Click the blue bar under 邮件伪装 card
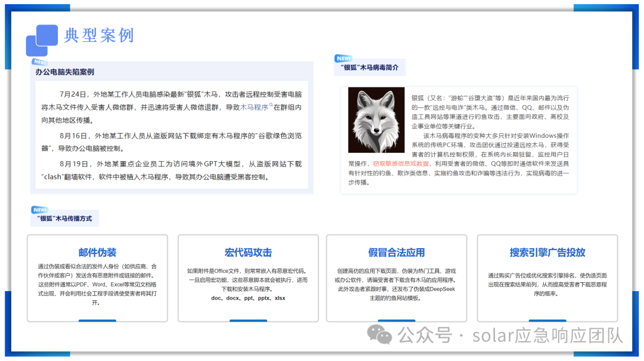This screenshot has height=361, width=644. 97,320
